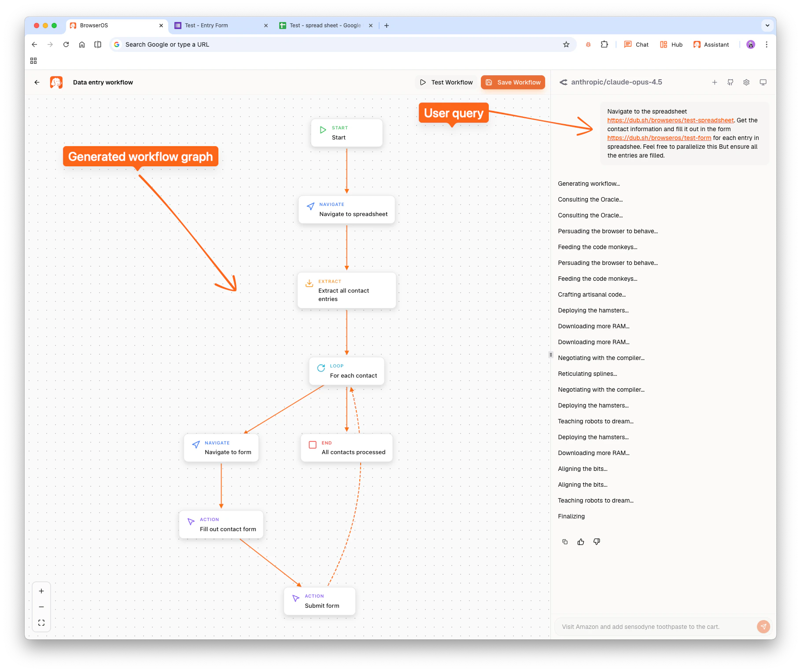Viewport: 801px width, 672px height.
Task: Give the response a thumbs up
Action: click(581, 541)
